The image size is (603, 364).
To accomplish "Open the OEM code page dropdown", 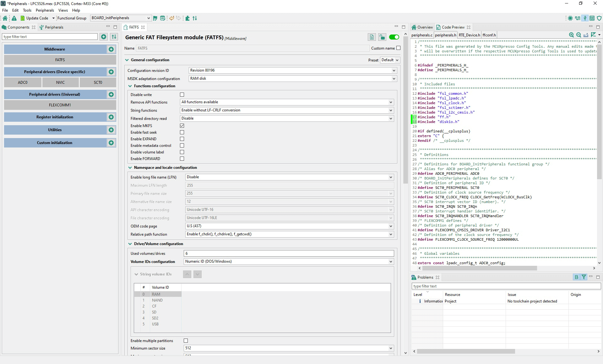I will [391, 226].
